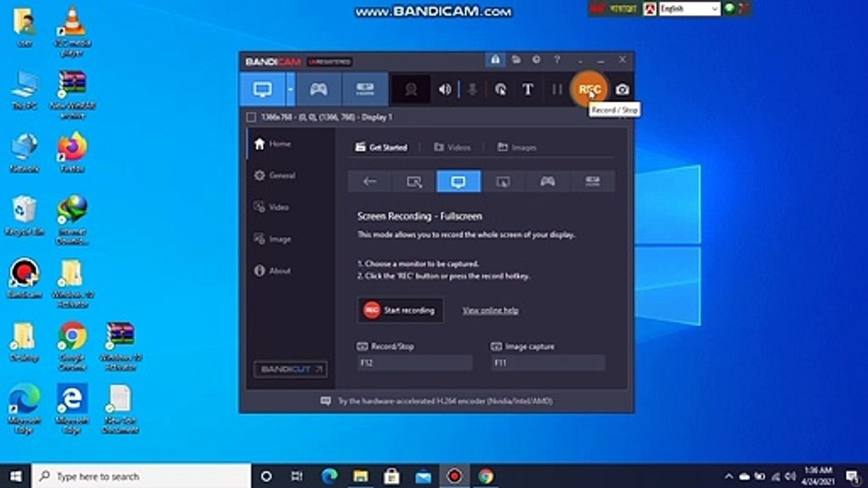Select rectangle area recording mode icon
The width and height of the screenshot is (868, 488).
pyautogui.click(x=414, y=182)
